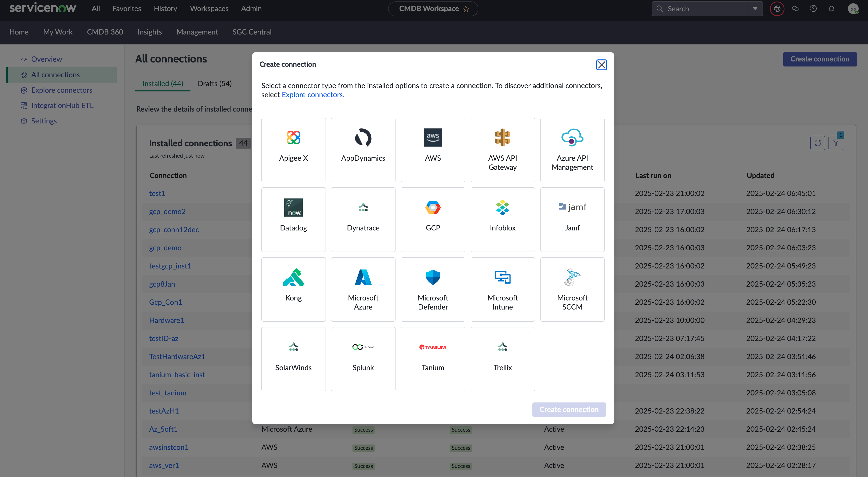This screenshot has width=868, height=477.
Task: Choose the Infoblox connector tile
Action: coord(502,219)
